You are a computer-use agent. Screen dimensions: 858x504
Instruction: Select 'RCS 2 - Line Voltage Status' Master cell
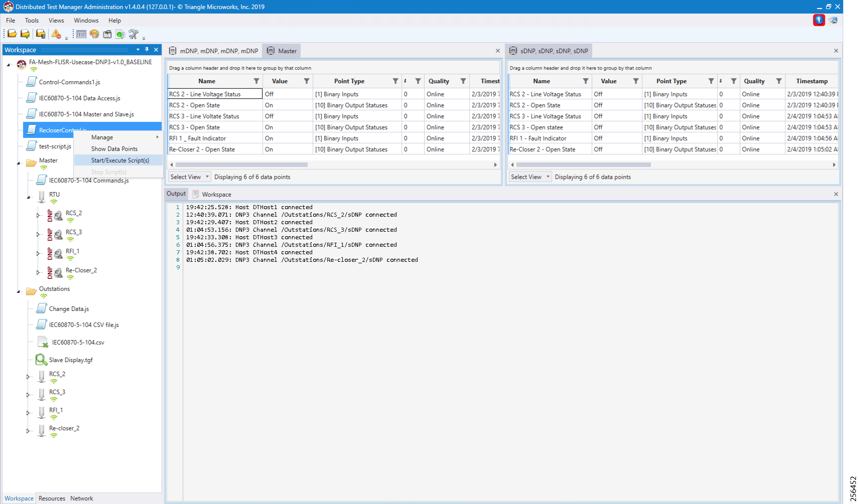click(x=215, y=94)
